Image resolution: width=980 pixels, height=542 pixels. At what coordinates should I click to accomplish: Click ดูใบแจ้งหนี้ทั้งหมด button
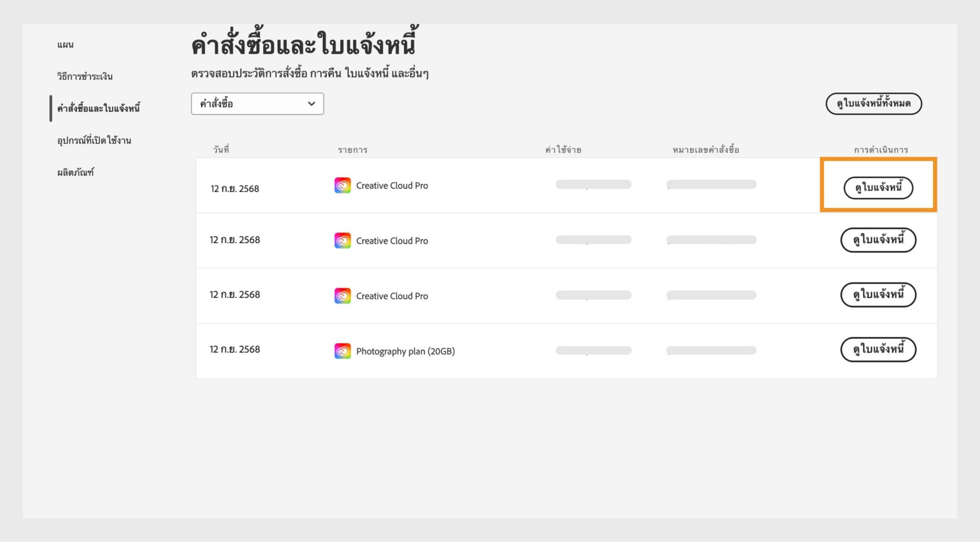point(873,104)
